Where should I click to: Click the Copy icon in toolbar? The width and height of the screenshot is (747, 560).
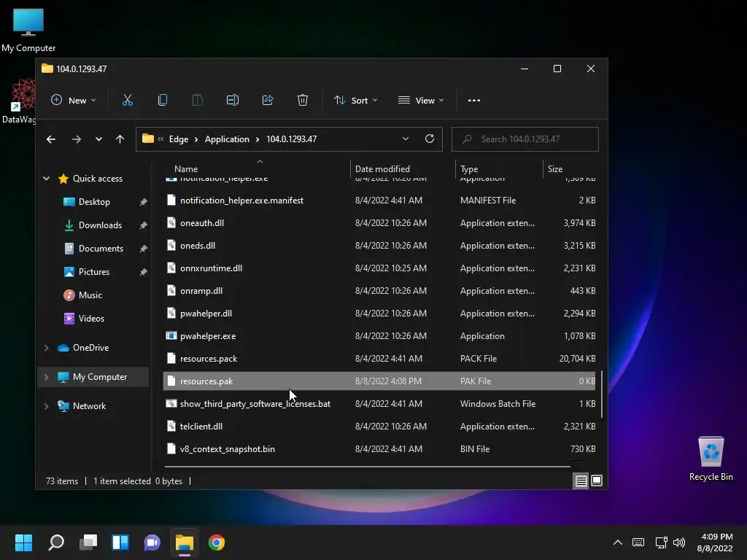[x=163, y=100]
